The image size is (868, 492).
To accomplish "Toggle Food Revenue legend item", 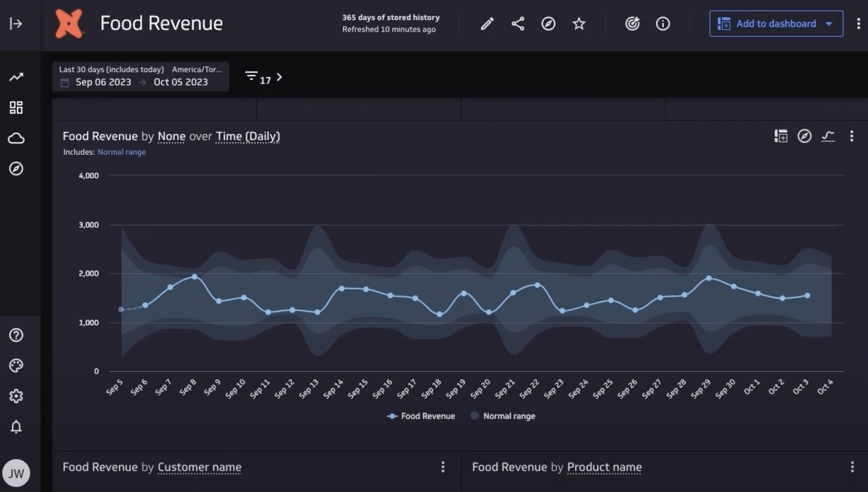I will 421,416.
